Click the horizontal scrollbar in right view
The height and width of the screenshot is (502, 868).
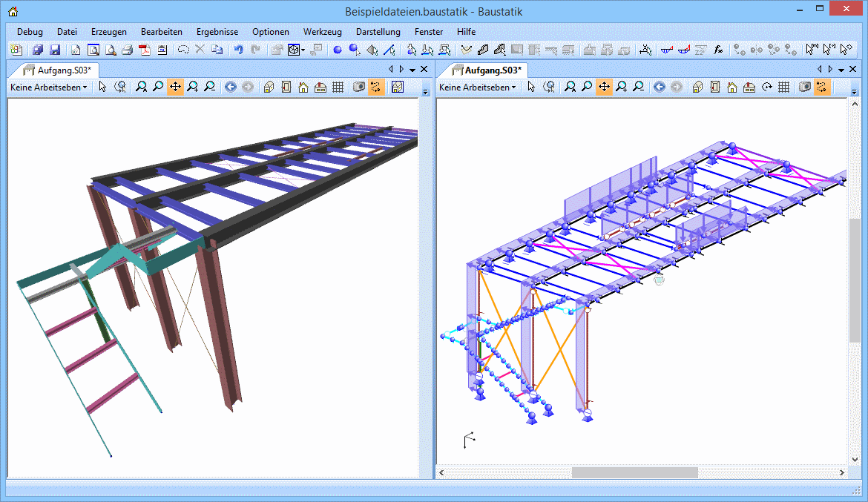(634, 472)
